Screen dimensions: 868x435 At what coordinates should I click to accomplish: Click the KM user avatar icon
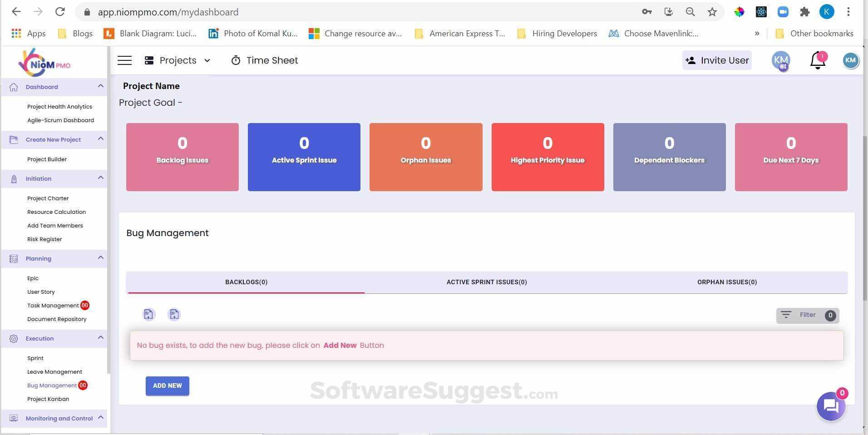click(x=851, y=60)
